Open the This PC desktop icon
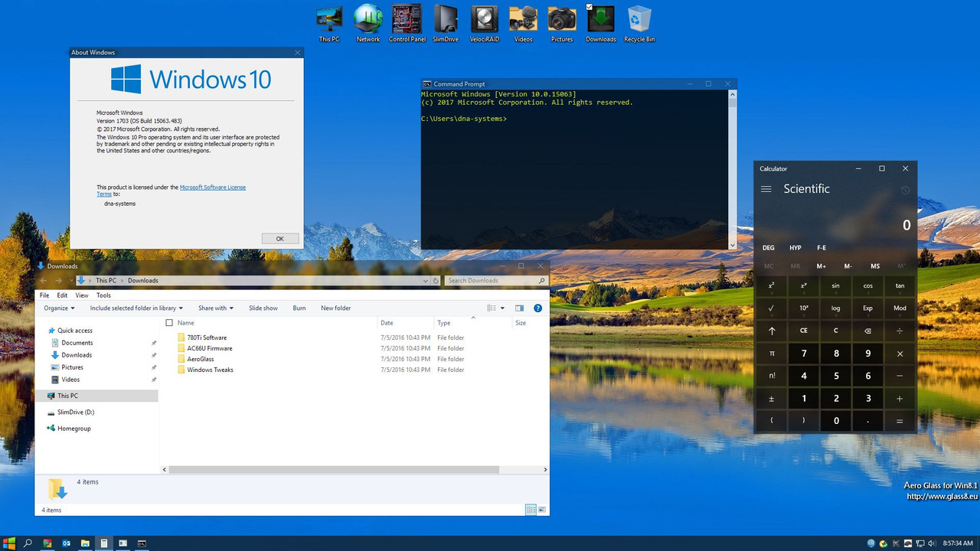 pyautogui.click(x=329, y=23)
